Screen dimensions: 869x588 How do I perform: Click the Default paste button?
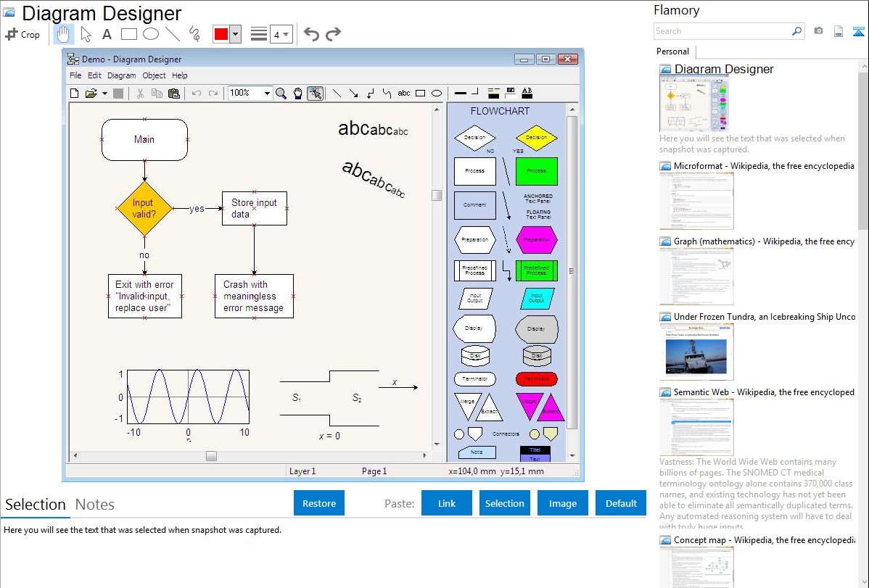point(621,503)
